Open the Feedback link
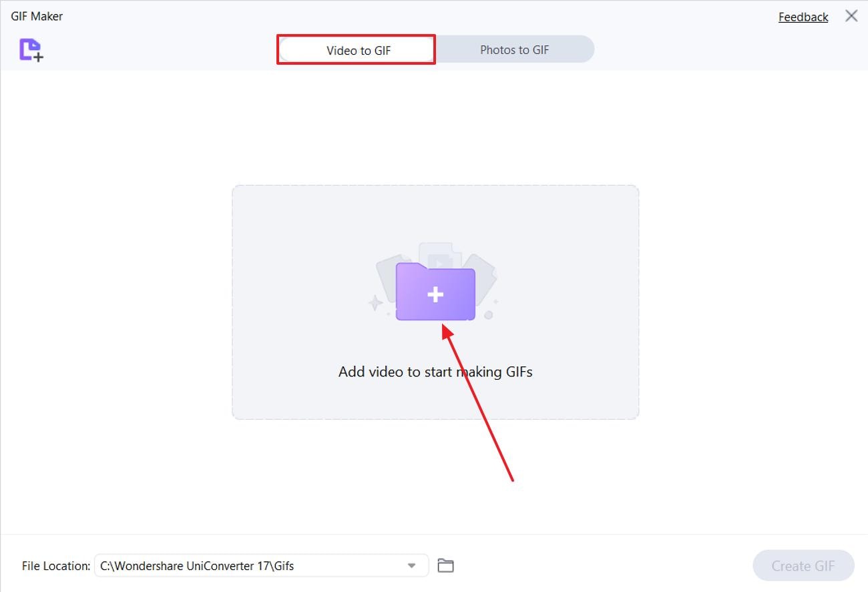Viewport: 868px width, 592px height. [x=803, y=16]
